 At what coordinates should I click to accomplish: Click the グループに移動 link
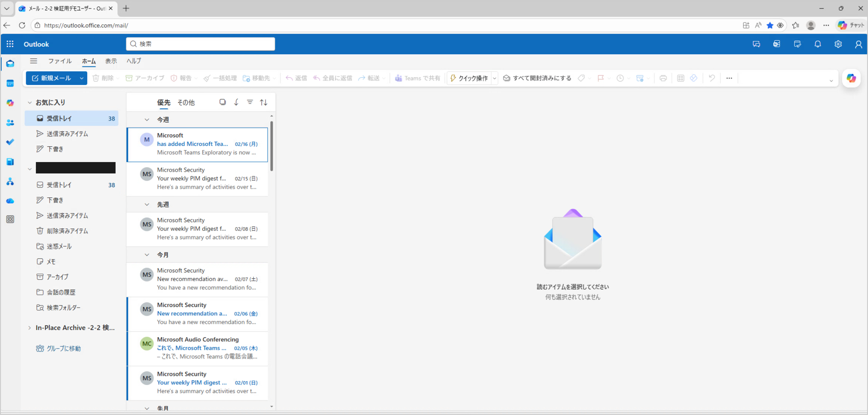[63, 349]
